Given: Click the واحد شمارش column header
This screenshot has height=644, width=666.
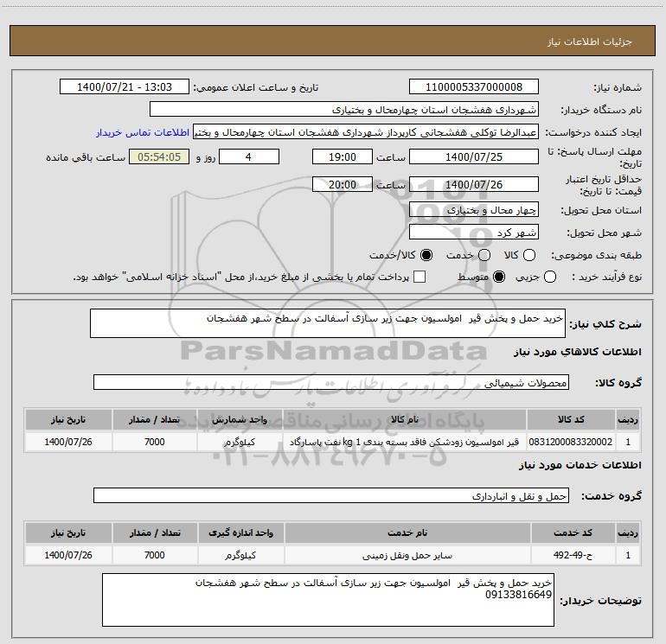Looking at the screenshot, I should coord(240,419).
